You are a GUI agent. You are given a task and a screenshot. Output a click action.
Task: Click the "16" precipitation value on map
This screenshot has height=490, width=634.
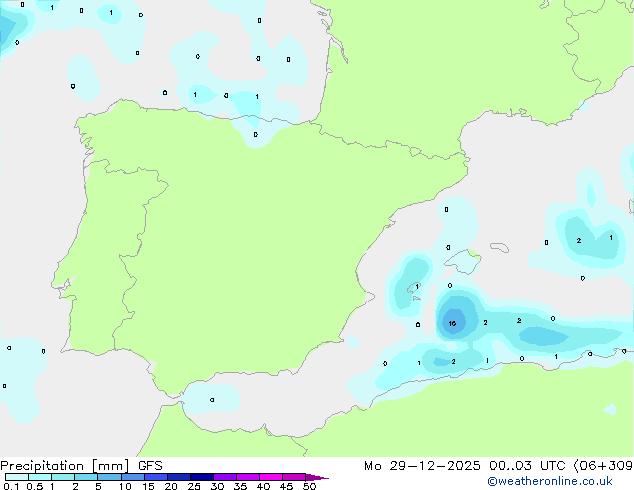pyautogui.click(x=452, y=323)
